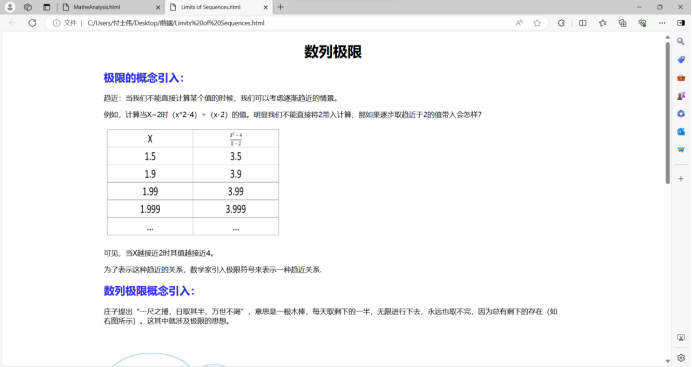Click the table cell 1.5

click(150, 156)
